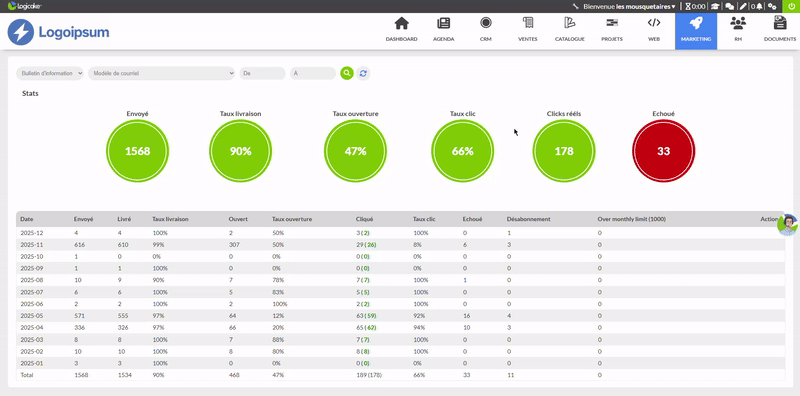
Task: Open the chat bubbles icon
Action: tap(730, 7)
